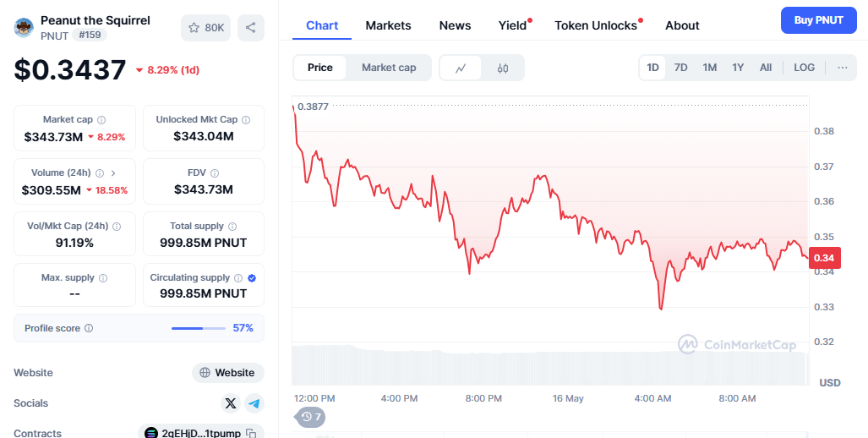Select the Price chart toggle
Image resolution: width=868 pixels, height=438 pixels.
coord(320,68)
